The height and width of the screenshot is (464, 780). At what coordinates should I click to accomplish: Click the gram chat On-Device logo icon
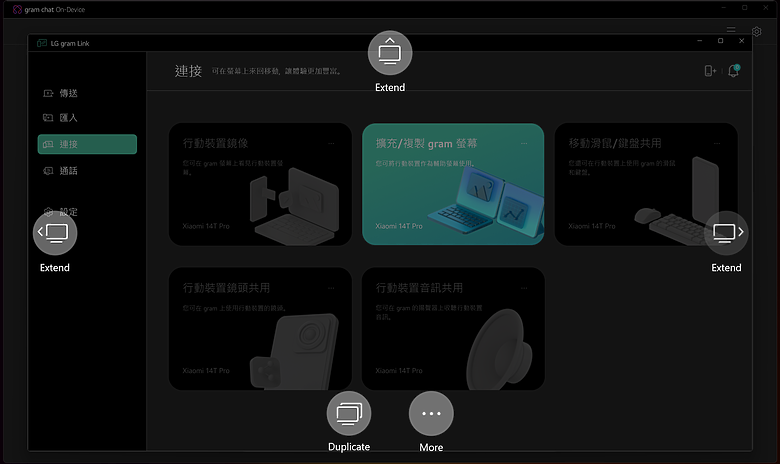tap(17, 9)
